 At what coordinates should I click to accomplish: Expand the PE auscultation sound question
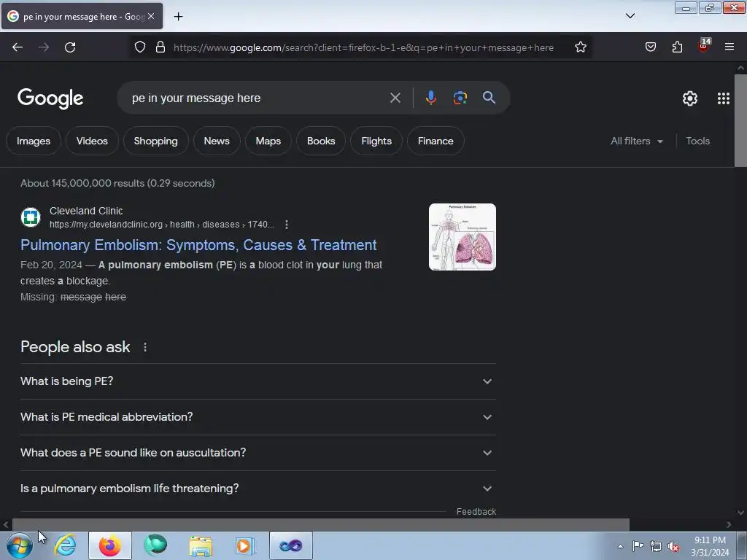click(258, 453)
